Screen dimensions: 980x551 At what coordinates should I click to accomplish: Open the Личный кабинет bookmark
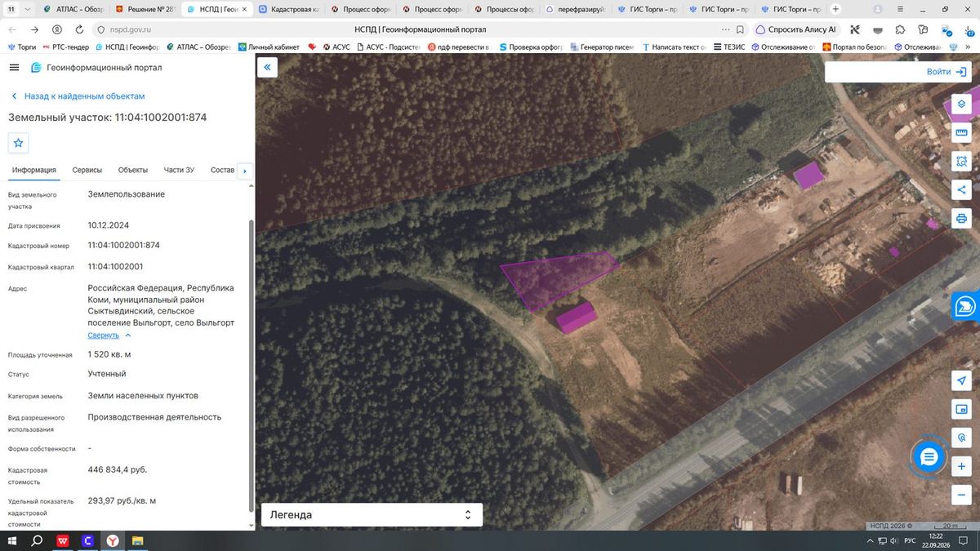(x=269, y=47)
